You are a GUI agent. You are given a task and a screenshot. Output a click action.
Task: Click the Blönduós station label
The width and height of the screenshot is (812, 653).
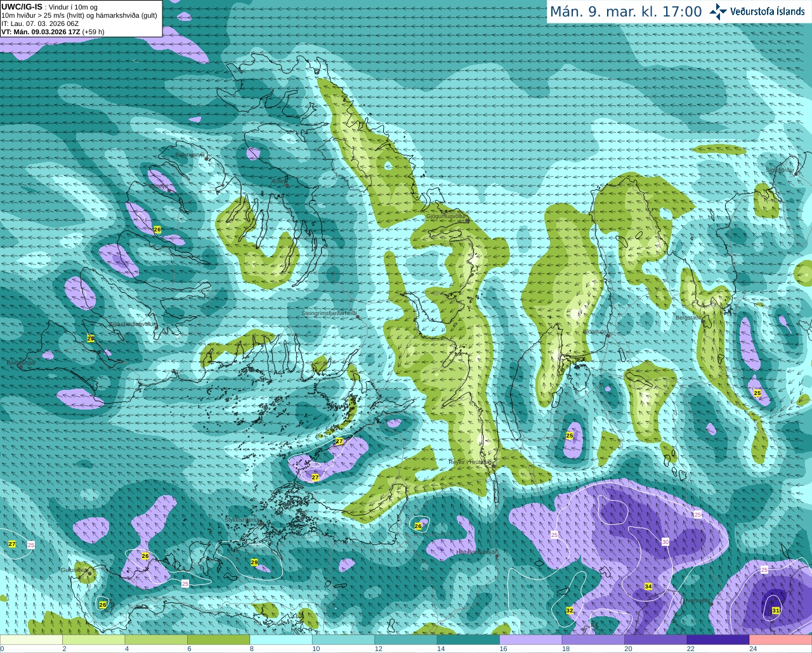pos(594,331)
